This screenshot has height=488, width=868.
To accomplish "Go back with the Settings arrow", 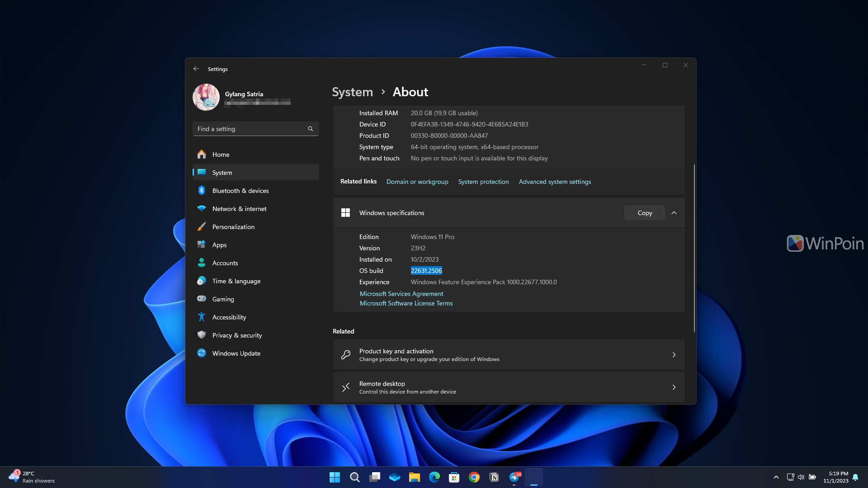I will pos(196,69).
